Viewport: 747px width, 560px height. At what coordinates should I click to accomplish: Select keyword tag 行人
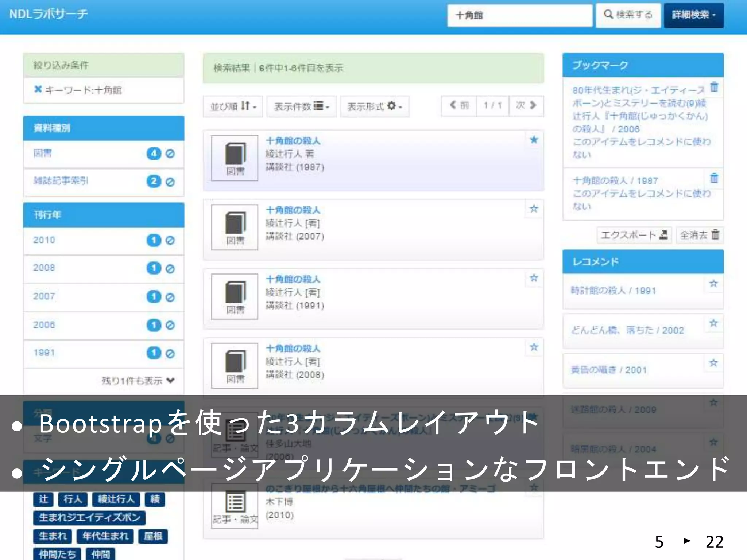pos(73,499)
